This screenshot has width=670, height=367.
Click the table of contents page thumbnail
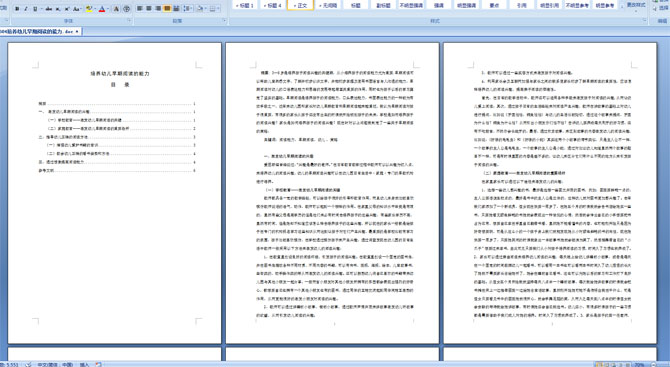[115, 193]
